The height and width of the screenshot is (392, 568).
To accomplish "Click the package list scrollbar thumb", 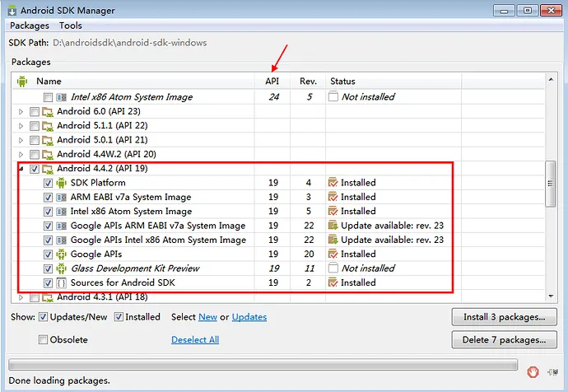I will click(x=550, y=184).
